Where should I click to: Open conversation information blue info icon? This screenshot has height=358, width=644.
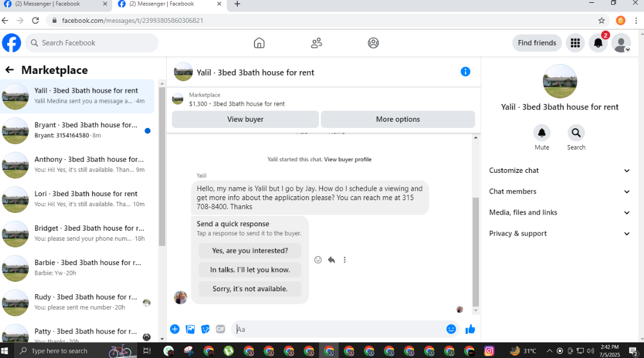click(465, 72)
